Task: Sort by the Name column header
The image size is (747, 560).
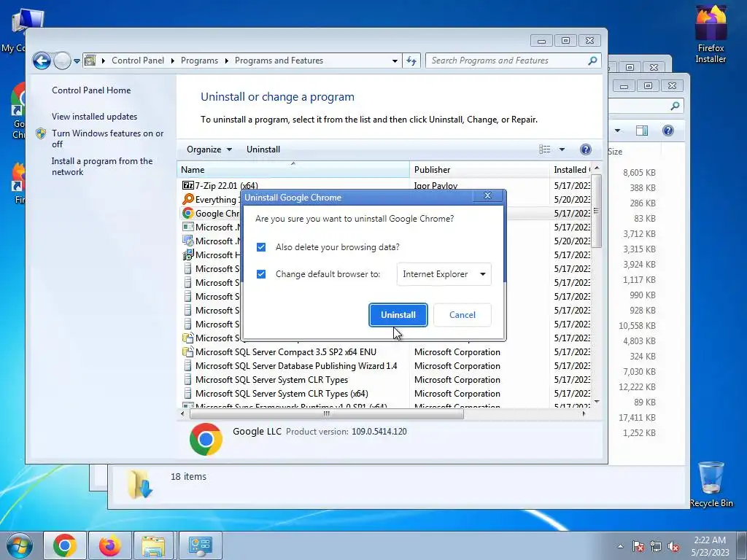Action: point(293,169)
